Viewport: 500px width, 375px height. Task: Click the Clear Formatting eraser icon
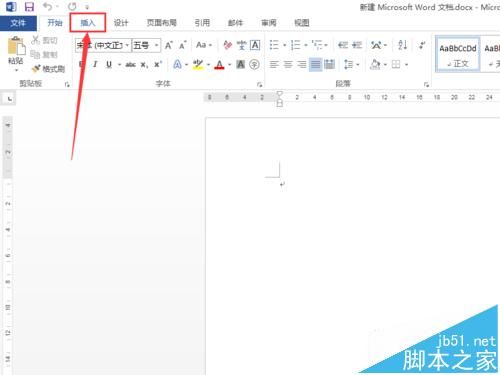pyautogui.click(x=228, y=45)
